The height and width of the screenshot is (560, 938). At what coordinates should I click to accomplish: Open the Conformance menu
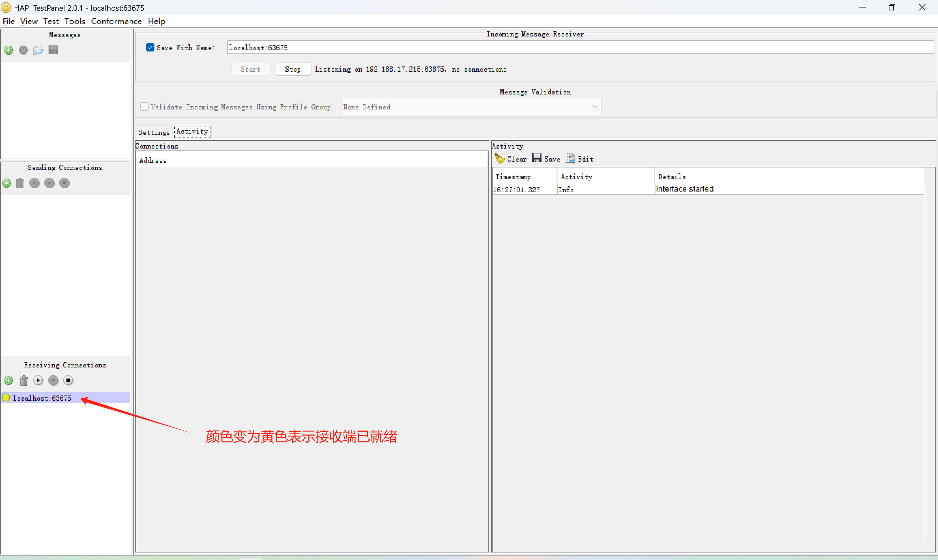116,22
